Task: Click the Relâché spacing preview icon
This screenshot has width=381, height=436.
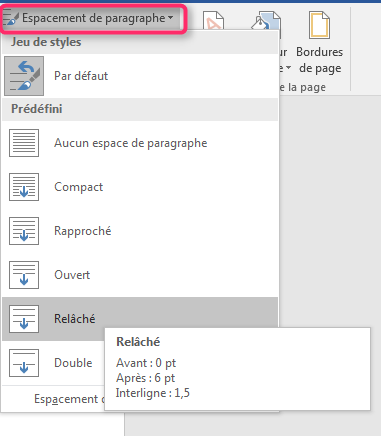Action: pyautogui.click(x=24, y=319)
